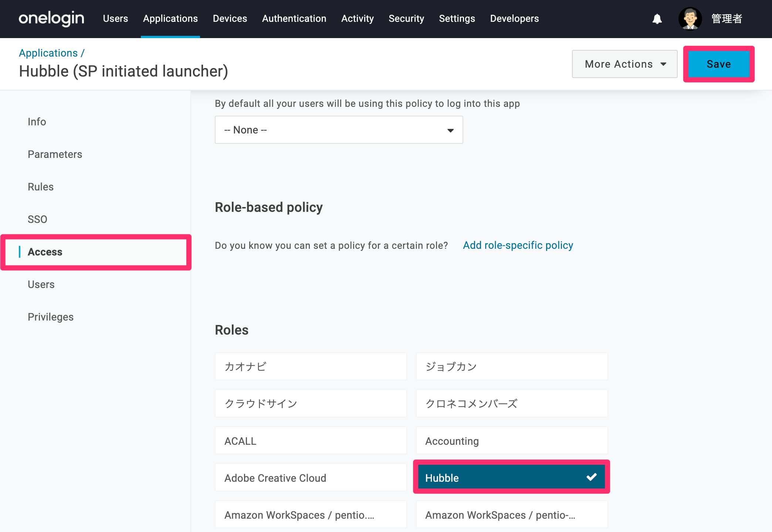Switch to the Rules tab

(x=41, y=187)
